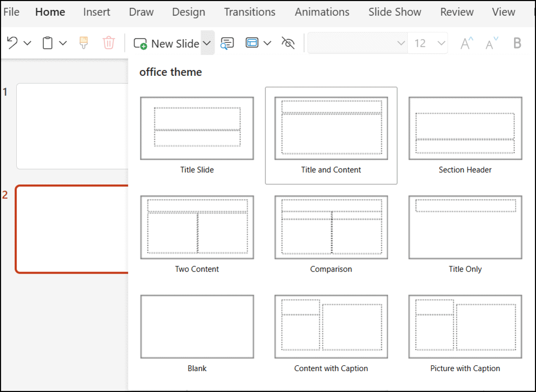Toggle Bold formatting

[x=517, y=43]
